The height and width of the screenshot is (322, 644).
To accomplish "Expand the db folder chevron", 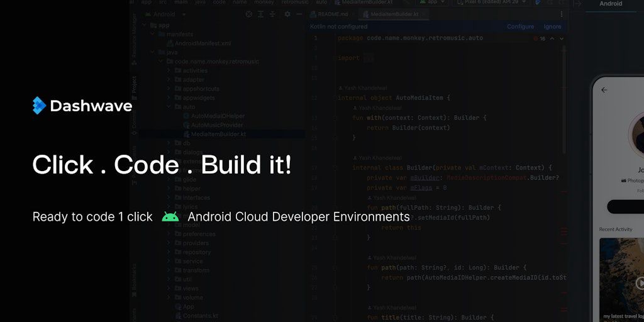I will (169, 143).
